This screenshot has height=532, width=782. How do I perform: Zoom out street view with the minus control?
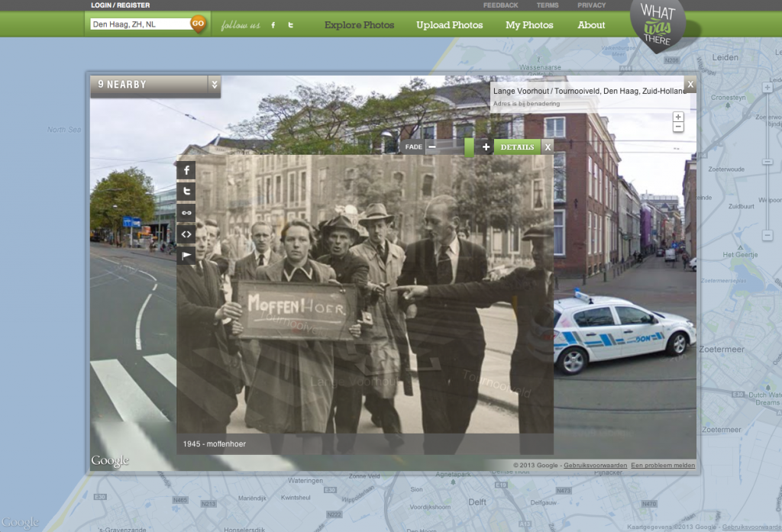pyautogui.click(x=678, y=127)
